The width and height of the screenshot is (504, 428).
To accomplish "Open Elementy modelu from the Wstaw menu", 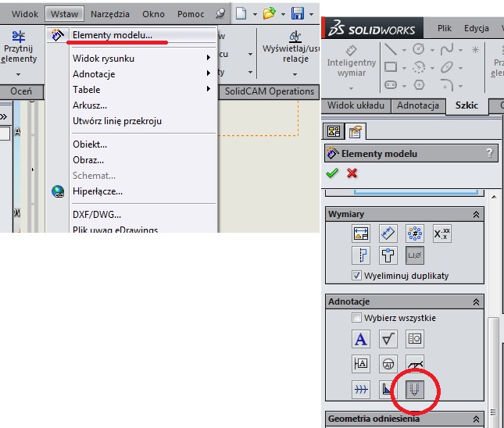I will 131,34.
